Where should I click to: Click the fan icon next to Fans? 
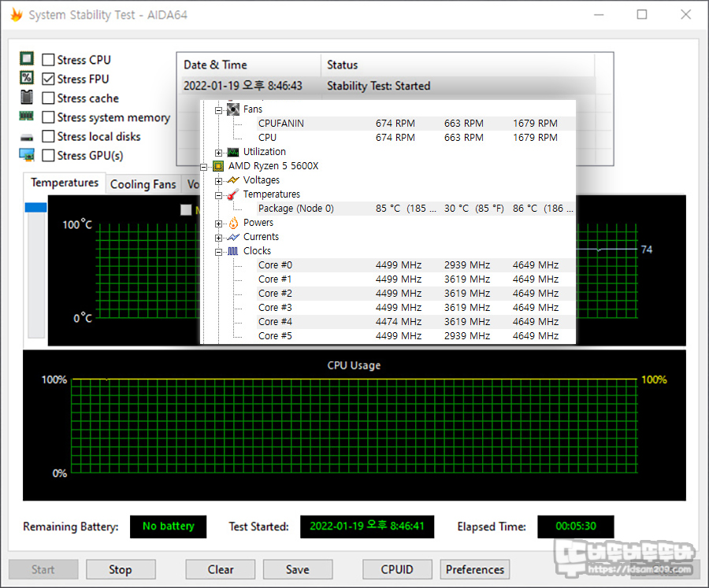tap(233, 109)
